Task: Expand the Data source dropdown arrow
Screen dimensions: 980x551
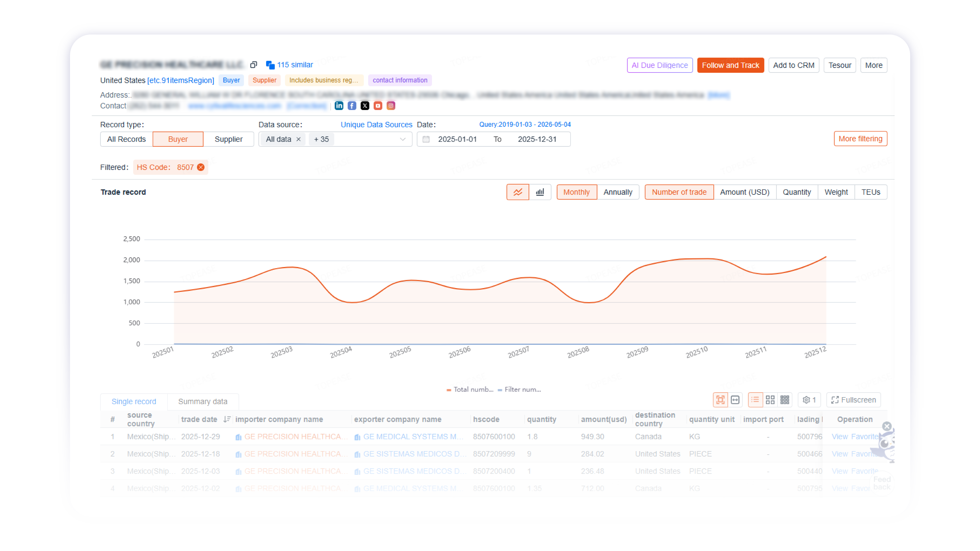Action: 402,139
